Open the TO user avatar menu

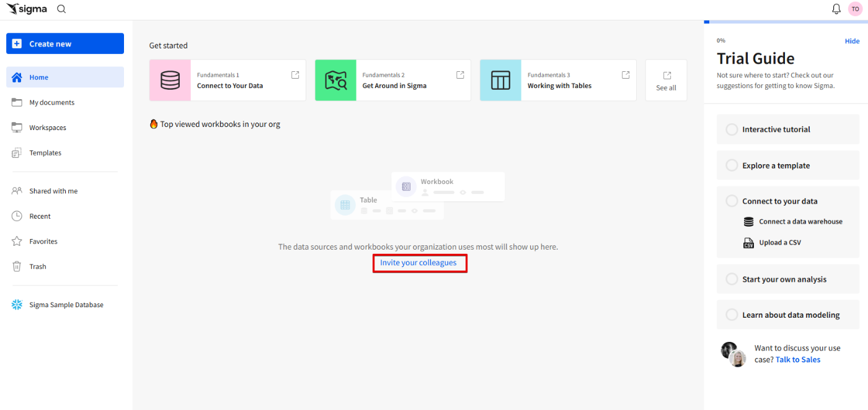pos(855,9)
